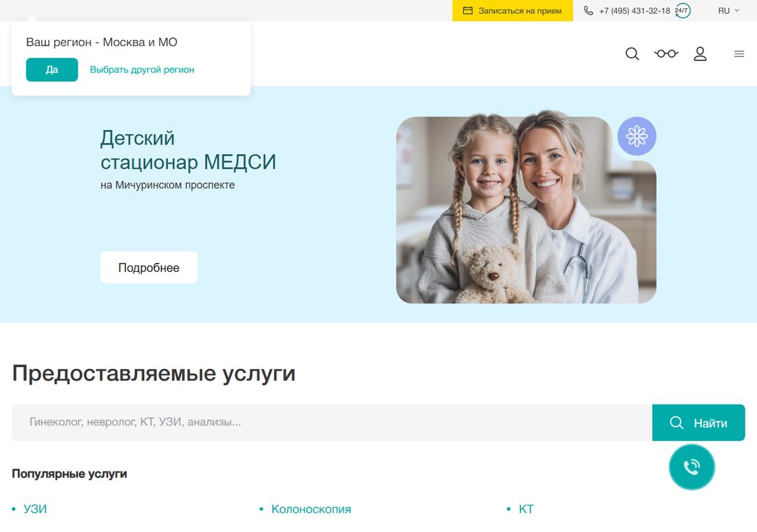Click Выбрать другой регион link

pos(142,70)
